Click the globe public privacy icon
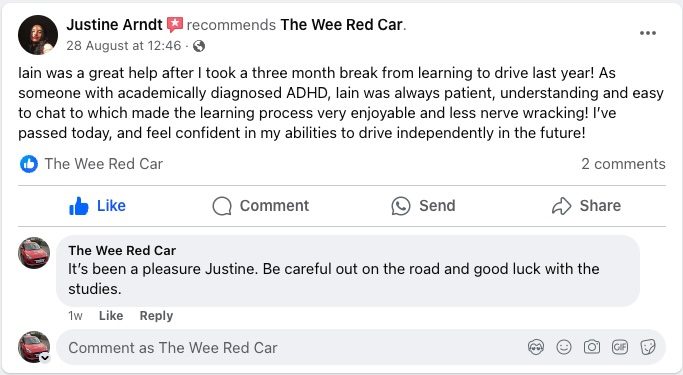 [x=199, y=46]
